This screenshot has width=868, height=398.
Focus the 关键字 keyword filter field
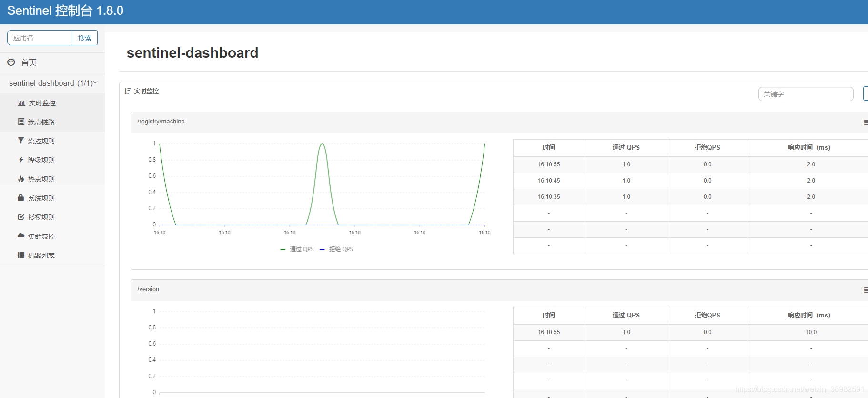coord(806,94)
